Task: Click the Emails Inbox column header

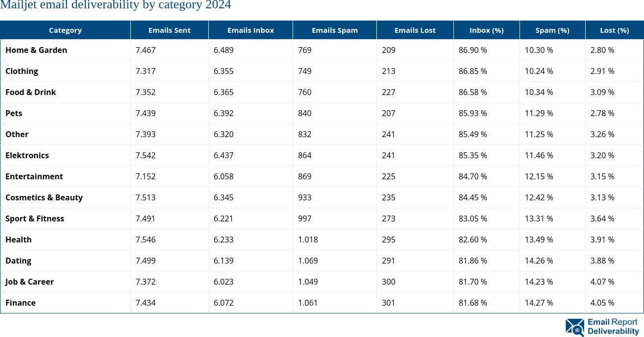Action: [x=250, y=30]
